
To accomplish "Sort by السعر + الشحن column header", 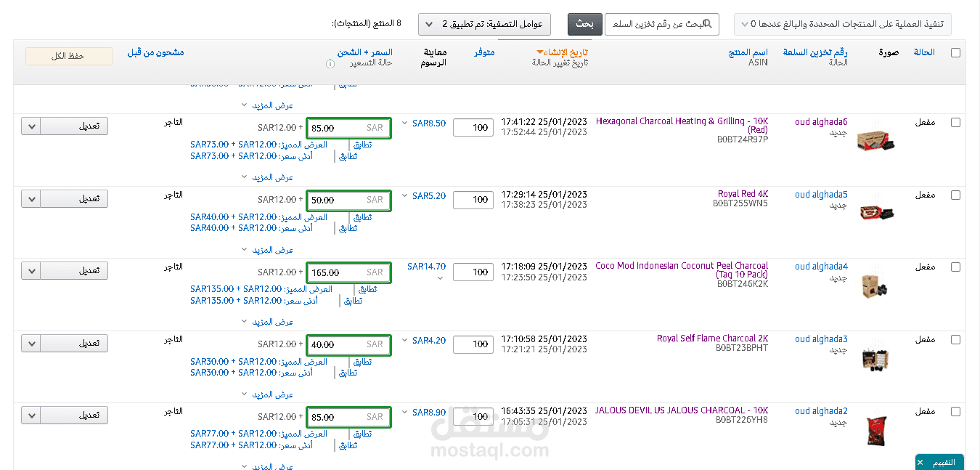I will tap(364, 52).
